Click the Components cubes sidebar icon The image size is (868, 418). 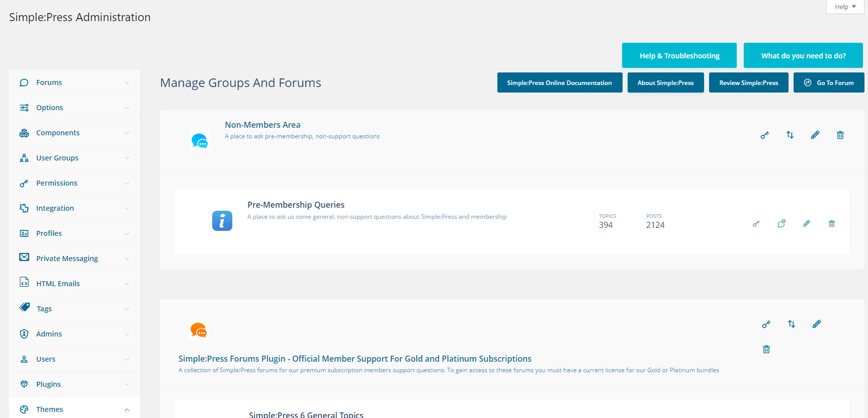(x=24, y=133)
